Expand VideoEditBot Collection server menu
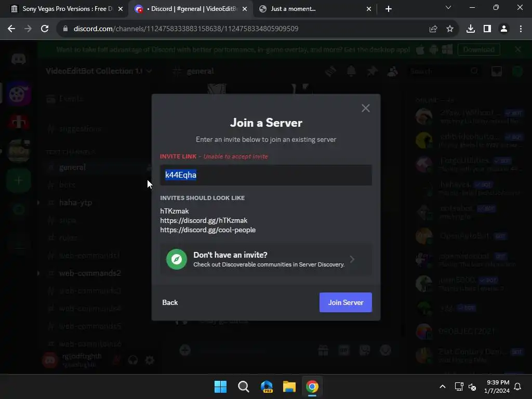 click(99, 71)
